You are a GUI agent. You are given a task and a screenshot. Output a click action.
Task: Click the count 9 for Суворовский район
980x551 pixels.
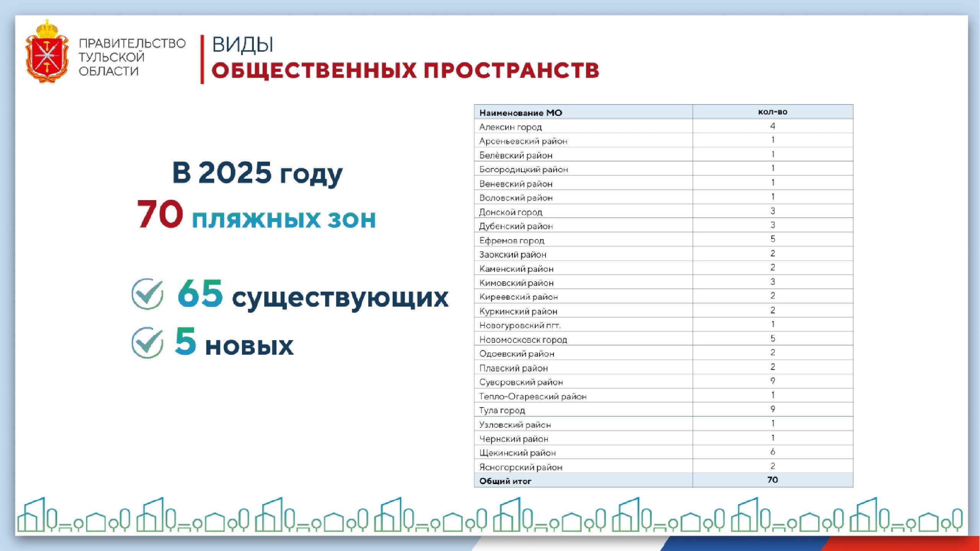point(773,381)
